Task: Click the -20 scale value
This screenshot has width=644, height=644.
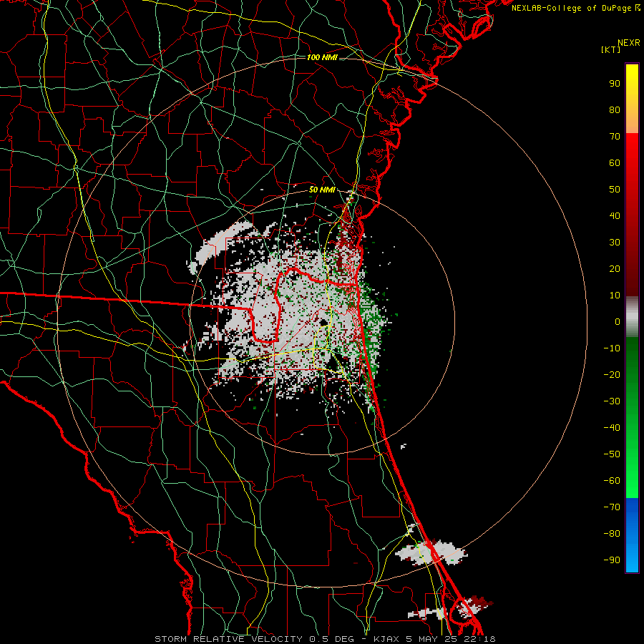Action: [x=612, y=374]
